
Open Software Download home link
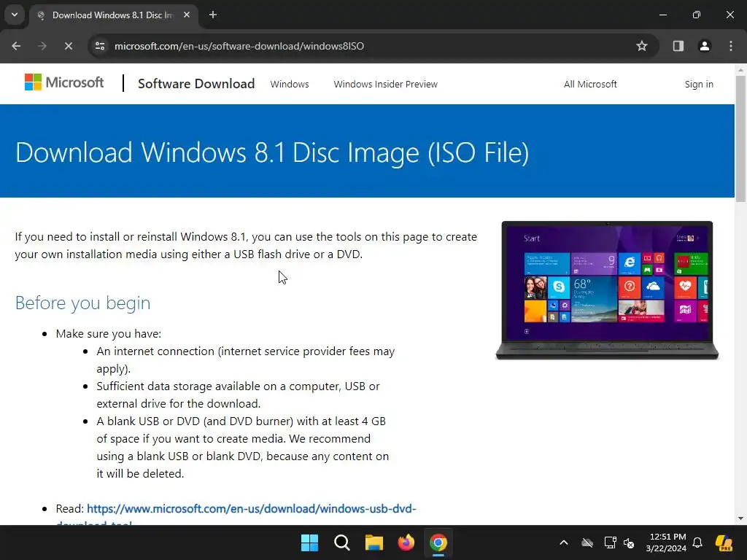[x=196, y=84]
